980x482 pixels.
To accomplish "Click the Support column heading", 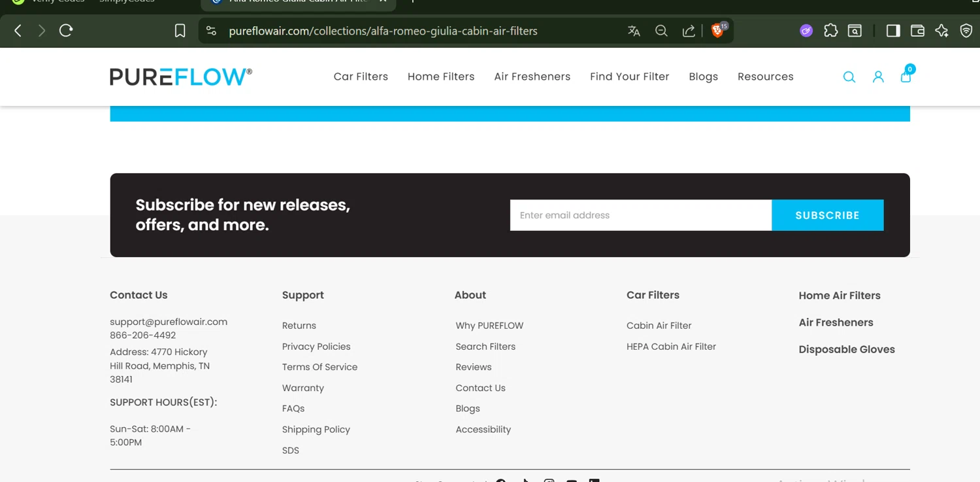I will (x=303, y=295).
